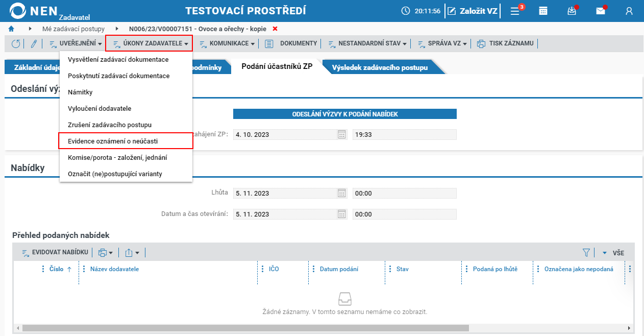Click the filter funnel icon in offers table
This screenshot has height=336, width=644.
tap(586, 252)
